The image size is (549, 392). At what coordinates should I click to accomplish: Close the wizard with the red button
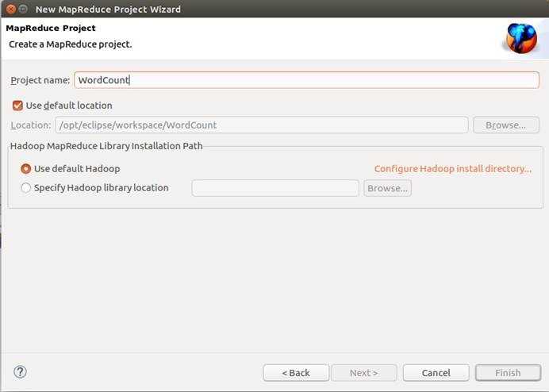coord(8,10)
